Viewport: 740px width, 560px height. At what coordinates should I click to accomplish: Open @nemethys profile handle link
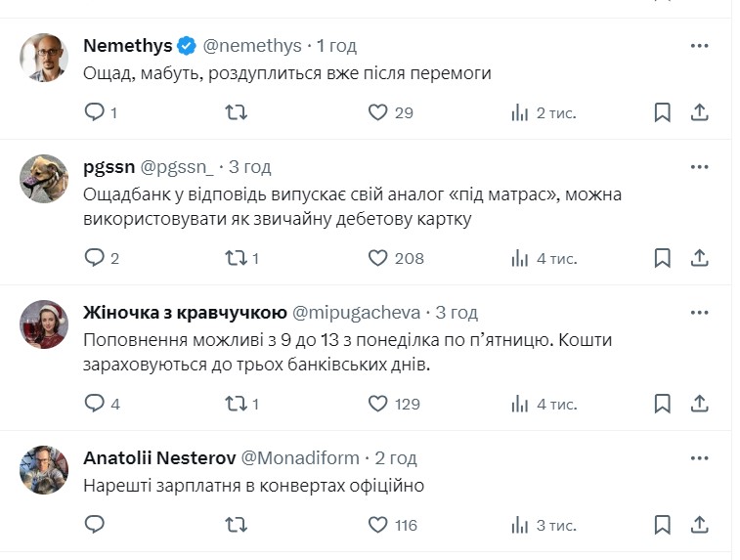point(252,46)
